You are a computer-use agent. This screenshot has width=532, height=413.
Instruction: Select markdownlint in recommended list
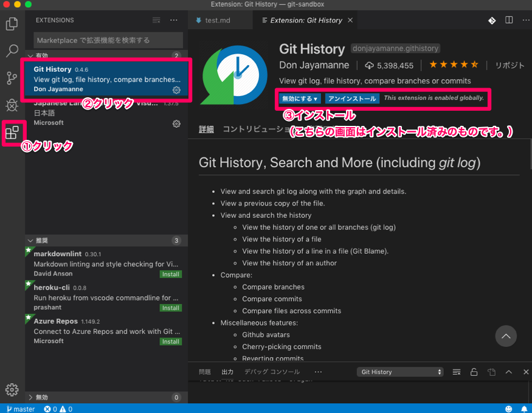[106, 263]
